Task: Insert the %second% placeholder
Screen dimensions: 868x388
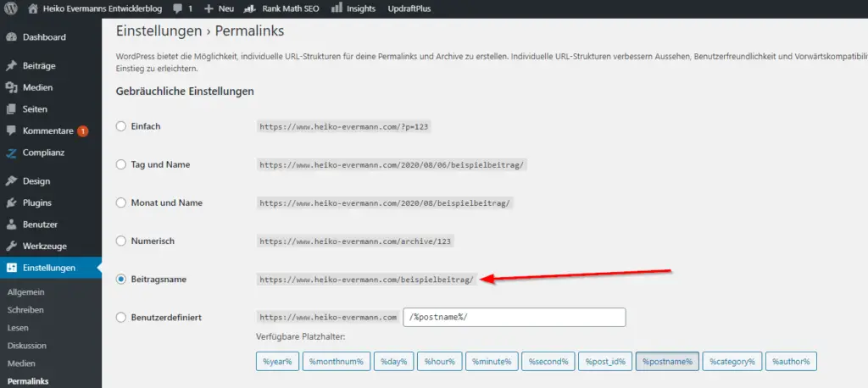Action: tap(548, 362)
